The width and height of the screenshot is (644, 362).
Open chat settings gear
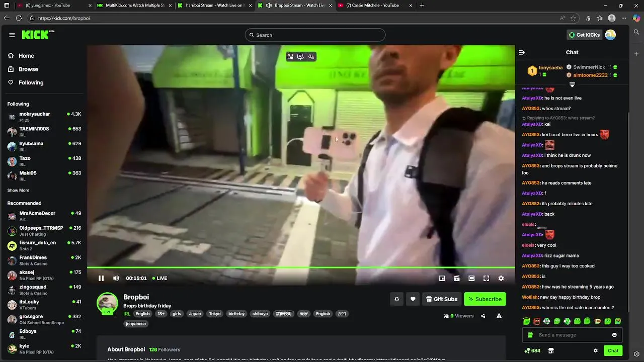(x=596, y=350)
